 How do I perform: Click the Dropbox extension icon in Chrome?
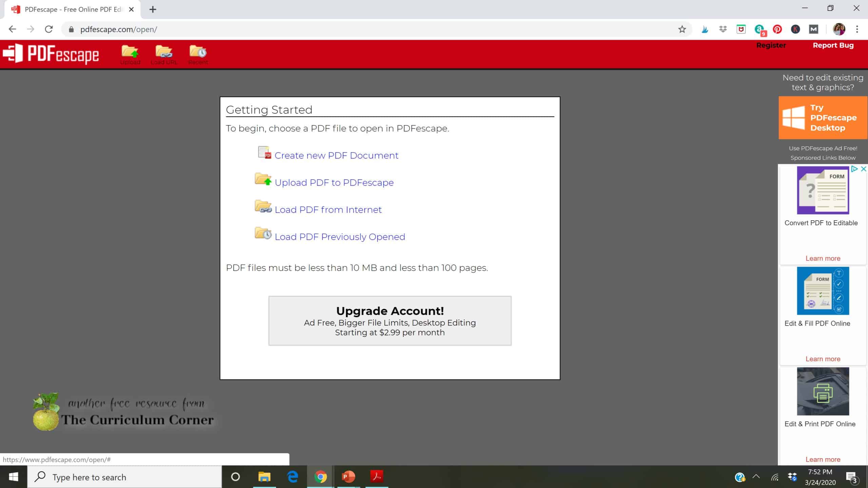pyautogui.click(x=723, y=29)
